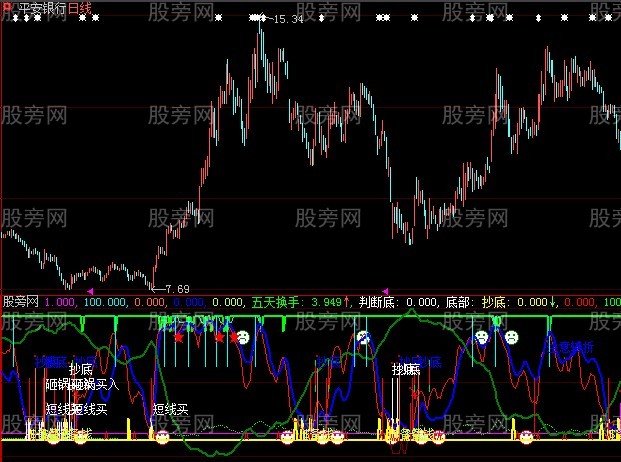Click the up arrow after 3.949 value

(x=347, y=301)
